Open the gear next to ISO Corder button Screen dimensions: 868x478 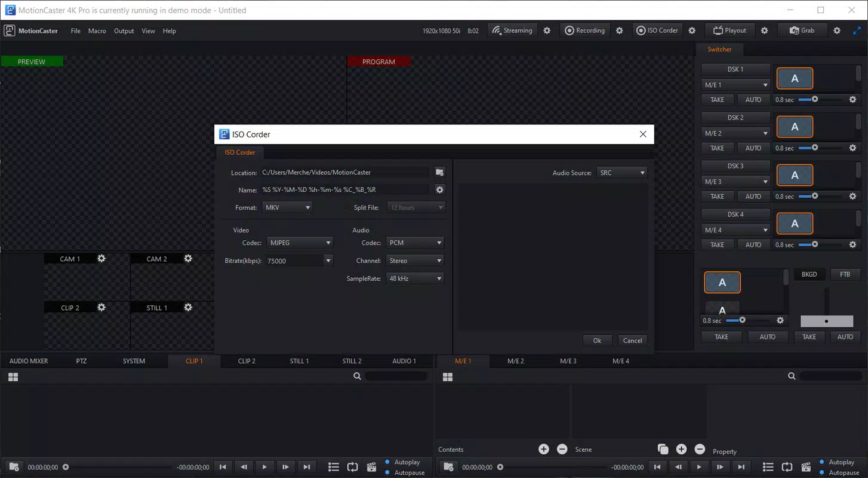click(692, 30)
